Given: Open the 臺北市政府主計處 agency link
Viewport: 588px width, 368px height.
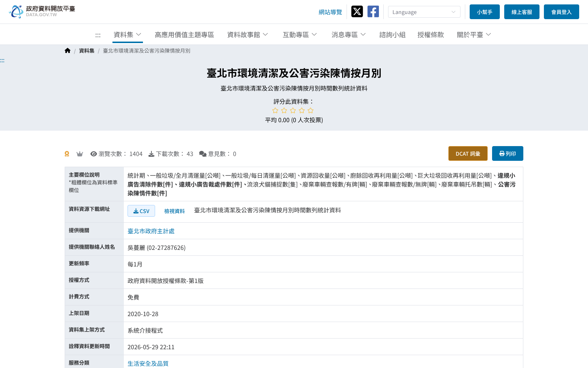Looking at the screenshot, I should coord(151,231).
